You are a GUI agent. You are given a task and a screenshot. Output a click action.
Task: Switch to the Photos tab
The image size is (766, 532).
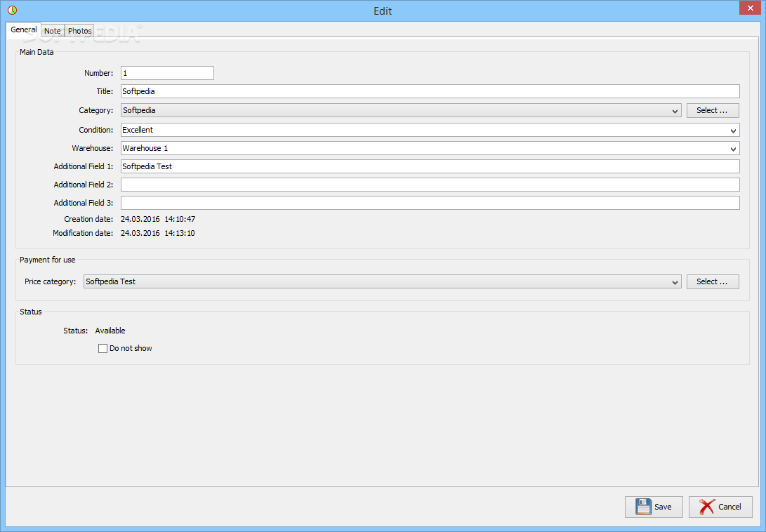coord(79,31)
